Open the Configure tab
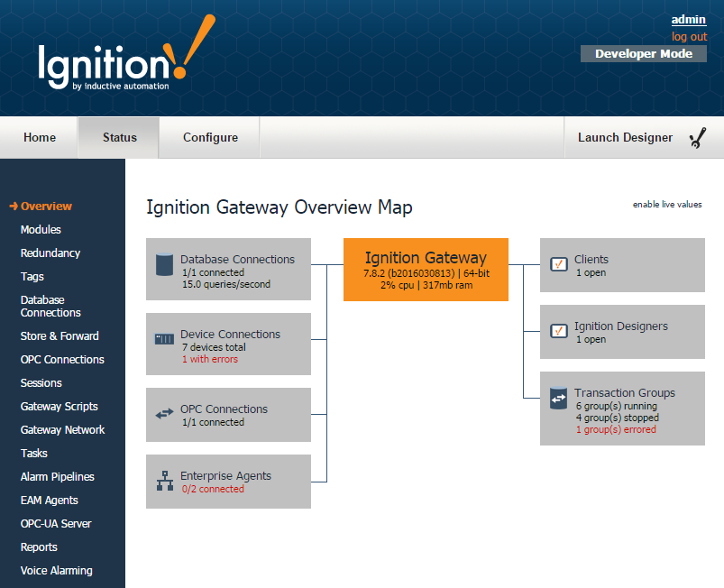The image size is (724, 588). click(x=210, y=138)
